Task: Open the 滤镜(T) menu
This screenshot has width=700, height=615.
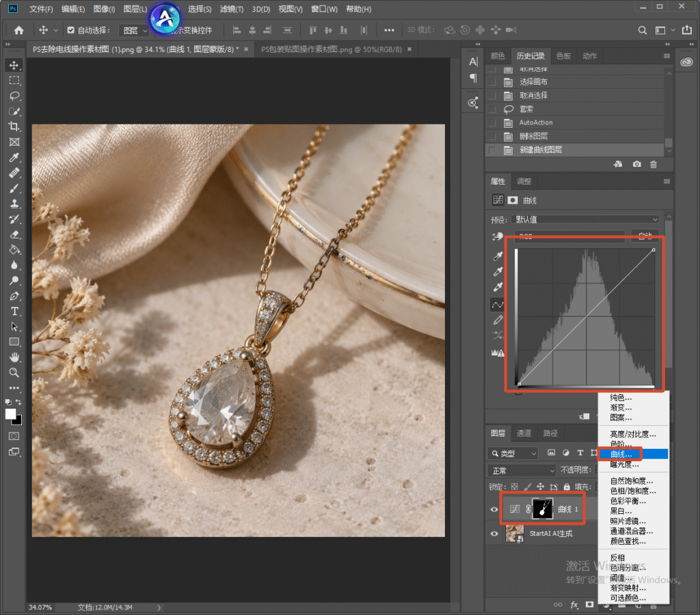Action: (x=232, y=9)
